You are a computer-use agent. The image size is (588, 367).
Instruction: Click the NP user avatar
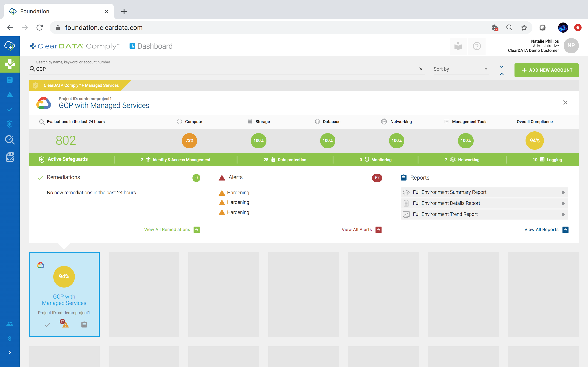tap(571, 46)
